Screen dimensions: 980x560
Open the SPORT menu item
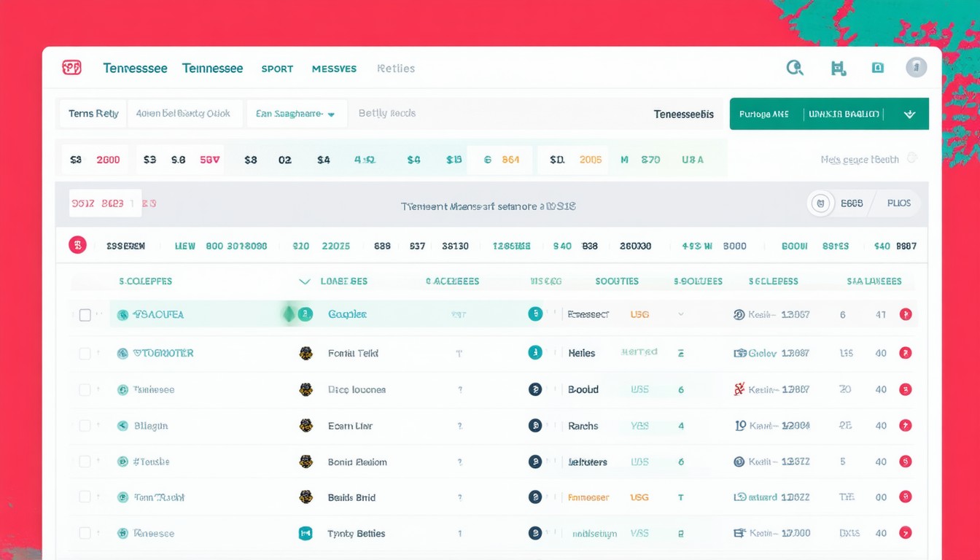[277, 69]
